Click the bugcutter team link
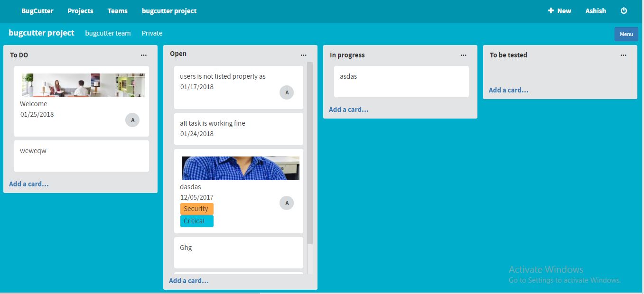This screenshot has width=644, height=294. click(x=108, y=33)
